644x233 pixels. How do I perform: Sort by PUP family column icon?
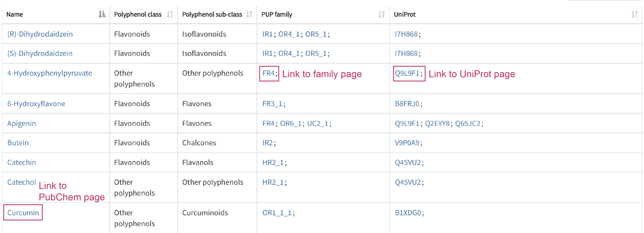click(382, 14)
